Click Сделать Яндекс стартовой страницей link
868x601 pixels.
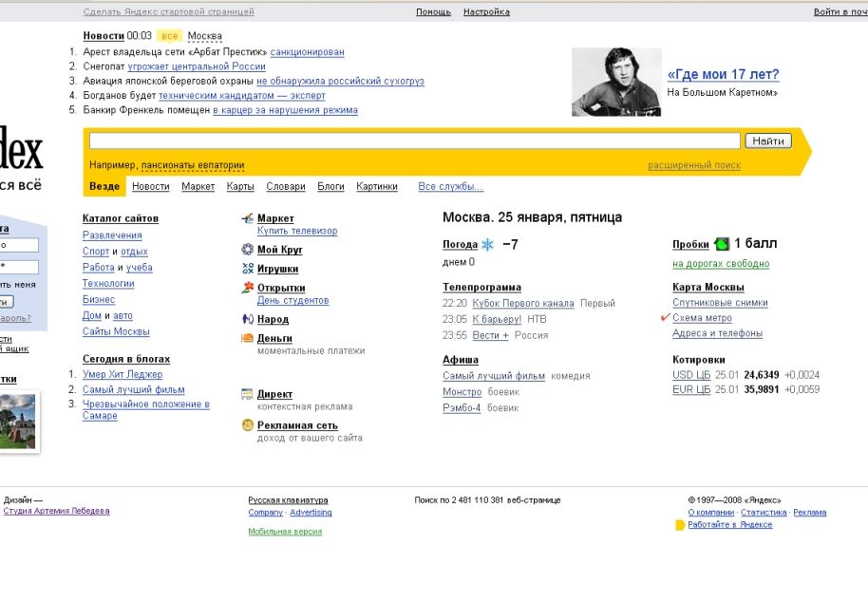click(169, 11)
